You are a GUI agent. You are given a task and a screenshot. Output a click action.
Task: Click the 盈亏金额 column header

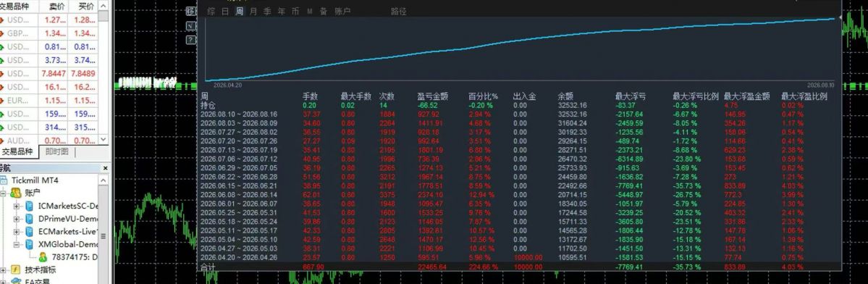point(434,96)
